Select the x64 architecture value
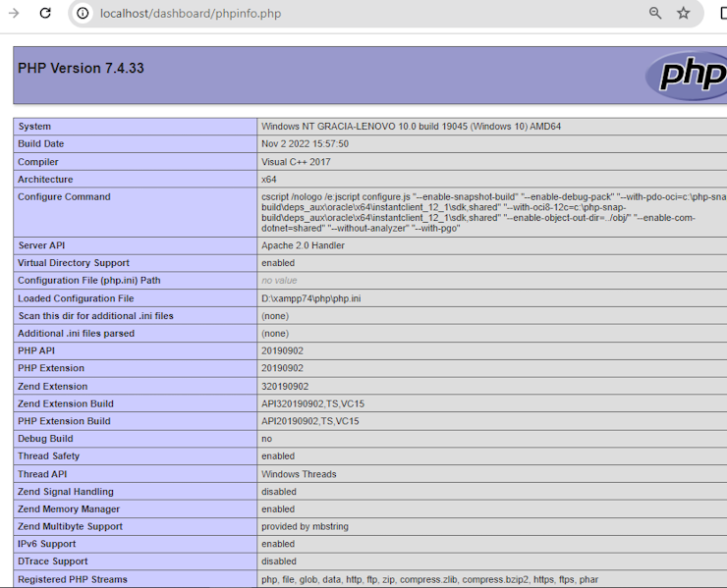The height and width of the screenshot is (588, 727). tap(269, 180)
